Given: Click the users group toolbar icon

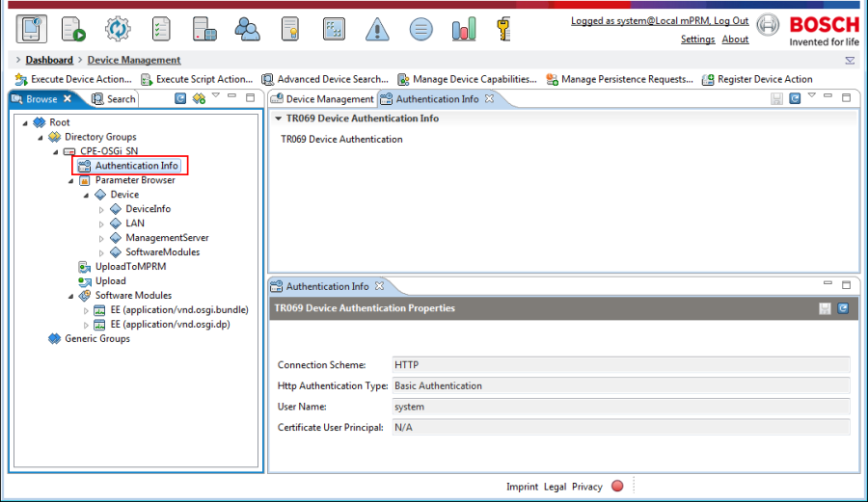Looking at the screenshot, I should click(x=247, y=29).
